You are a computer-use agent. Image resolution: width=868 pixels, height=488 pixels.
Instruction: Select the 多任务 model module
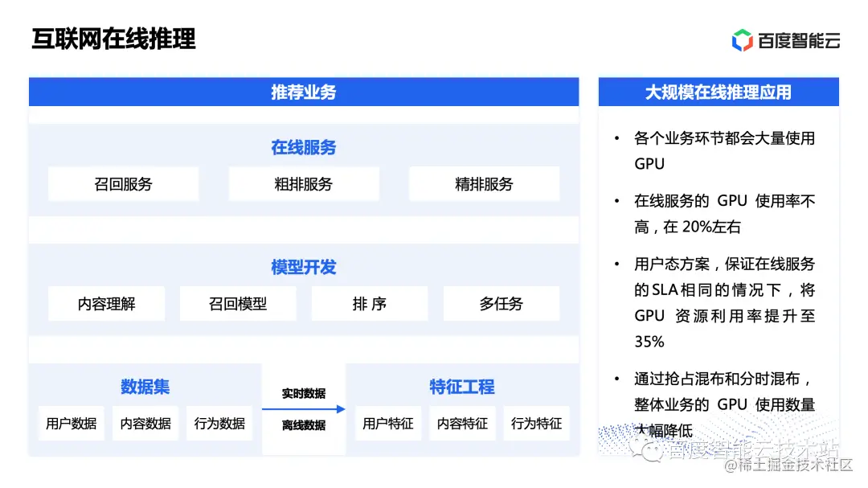click(x=502, y=303)
